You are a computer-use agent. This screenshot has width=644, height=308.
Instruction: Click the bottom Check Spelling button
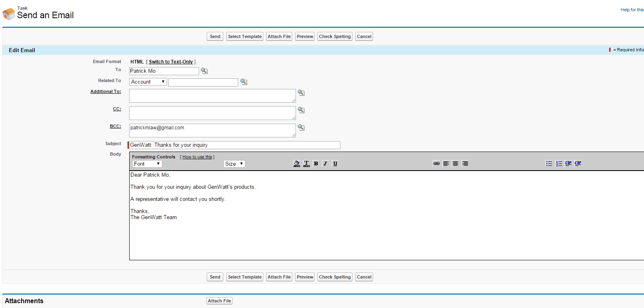tap(335, 277)
